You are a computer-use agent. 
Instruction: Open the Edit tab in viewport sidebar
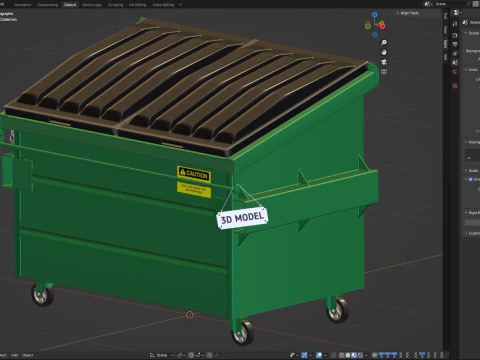pos(445,57)
